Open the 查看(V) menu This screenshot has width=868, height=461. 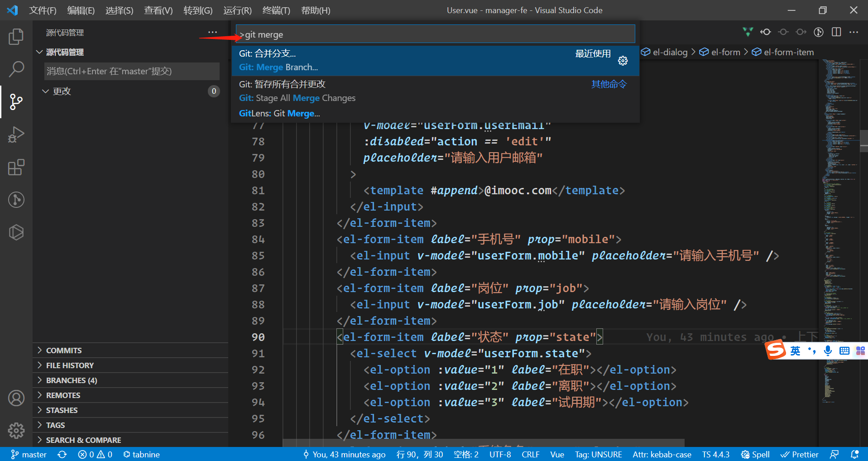[158, 10]
